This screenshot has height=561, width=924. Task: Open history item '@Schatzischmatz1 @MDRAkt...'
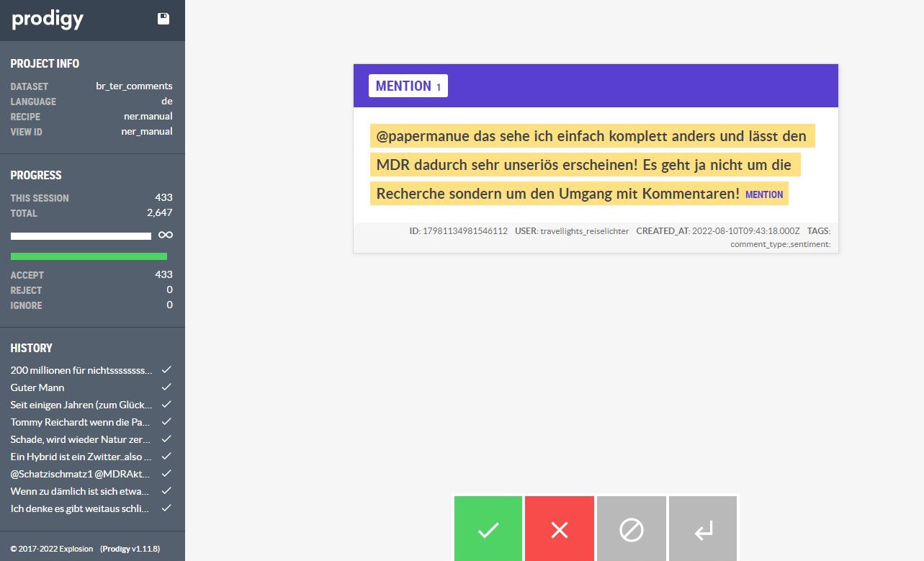[x=81, y=474]
